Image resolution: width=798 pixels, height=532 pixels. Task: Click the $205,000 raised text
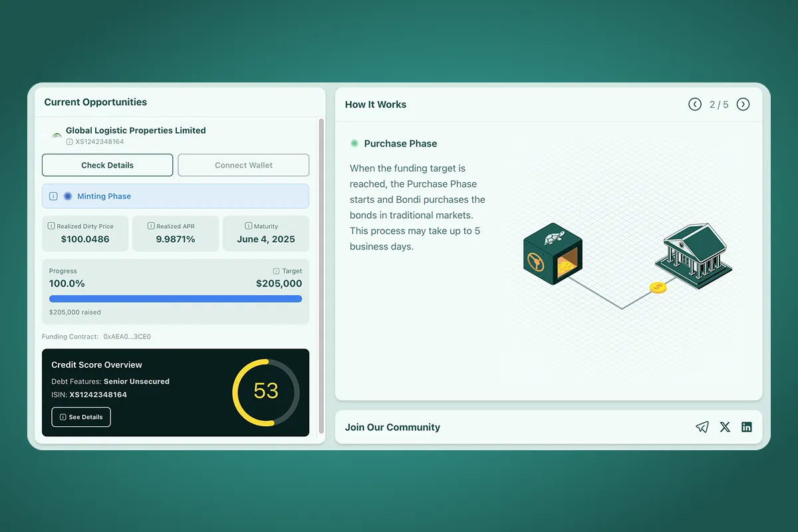click(75, 312)
